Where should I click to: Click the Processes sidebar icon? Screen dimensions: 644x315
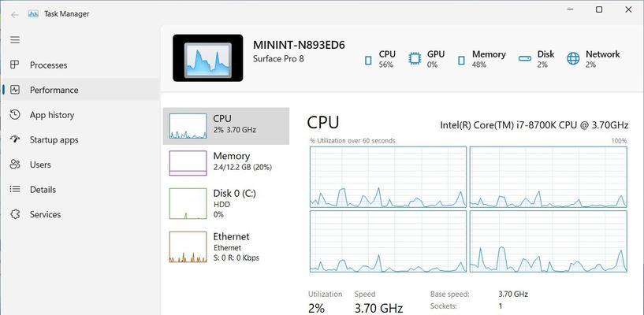15,65
